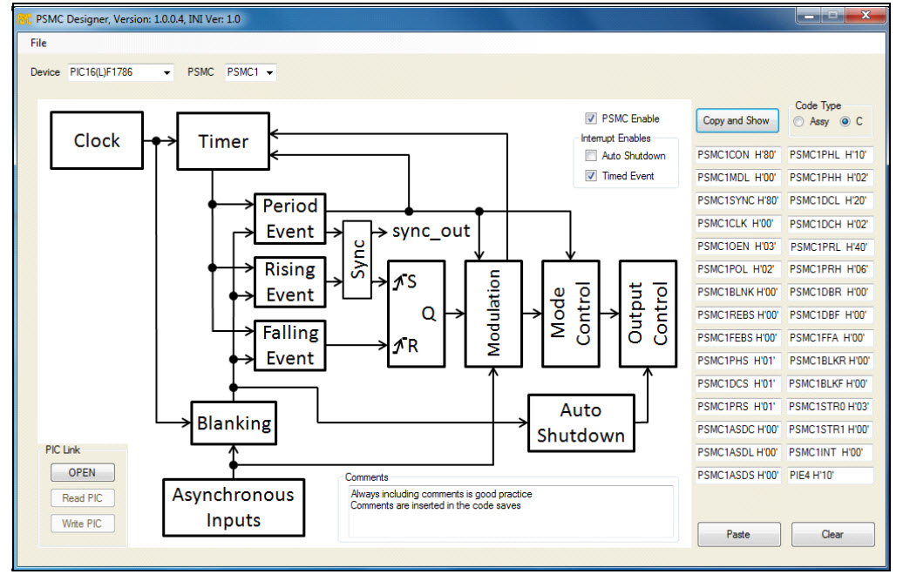Click the PSMC1PHH H'02' register value
This screenshot has width=910, height=588.
[x=830, y=178]
